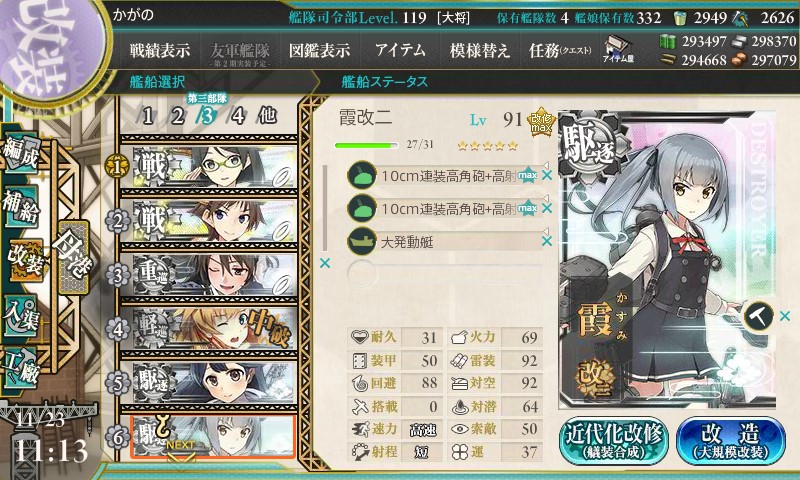800x480 pixels.
Task: Click the hammer expansion slot icon
Action: [758, 316]
